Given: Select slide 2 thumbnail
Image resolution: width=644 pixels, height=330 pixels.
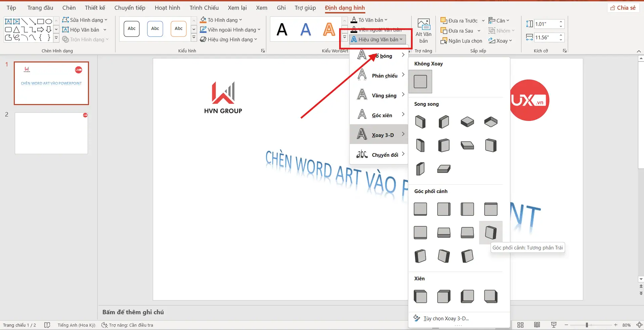Looking at the screenshot, I should click(x=51, y=133).
